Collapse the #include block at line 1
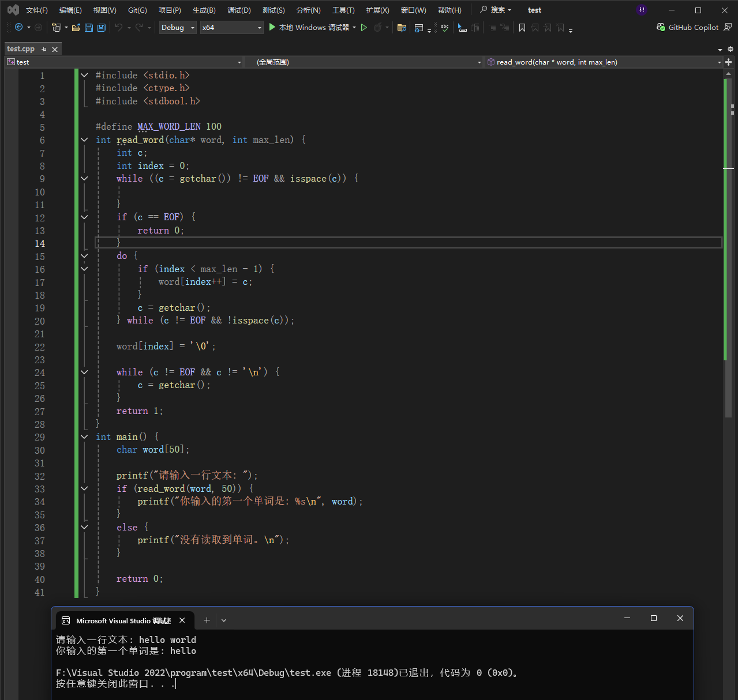 84,75
